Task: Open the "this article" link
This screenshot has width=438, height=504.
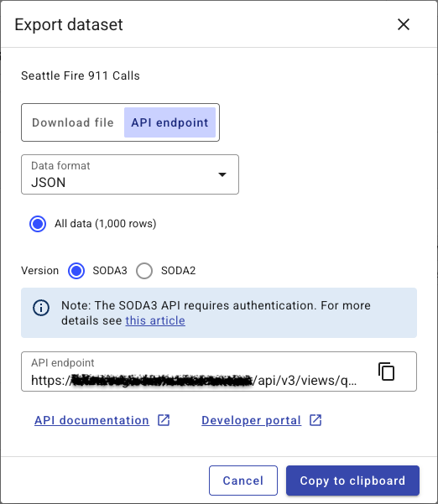Action: (155, 320)
